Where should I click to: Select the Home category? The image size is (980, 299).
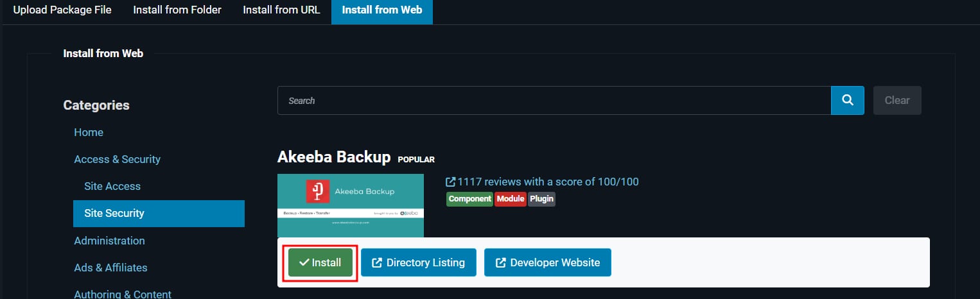[x=89, y=132]
